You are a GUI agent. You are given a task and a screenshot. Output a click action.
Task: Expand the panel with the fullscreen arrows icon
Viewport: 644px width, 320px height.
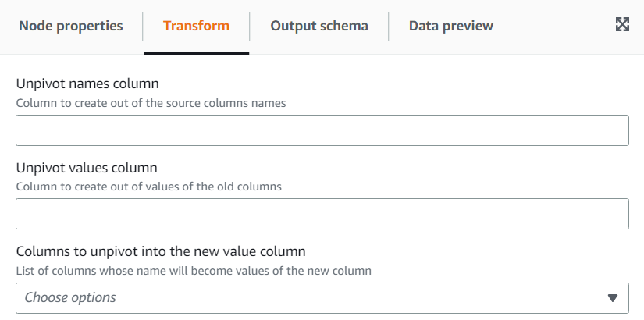(x=622, y=25)
